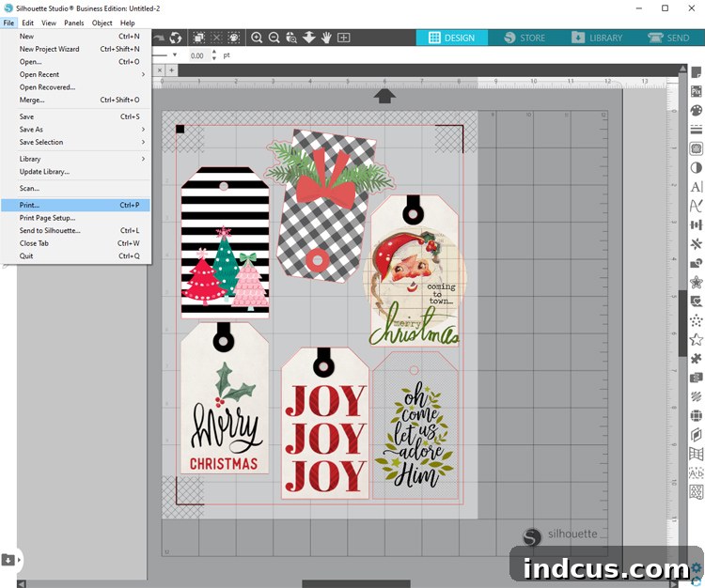The image size is (705, 588).
Task: Click the Select by Color icon
Action: pos(234,38)
